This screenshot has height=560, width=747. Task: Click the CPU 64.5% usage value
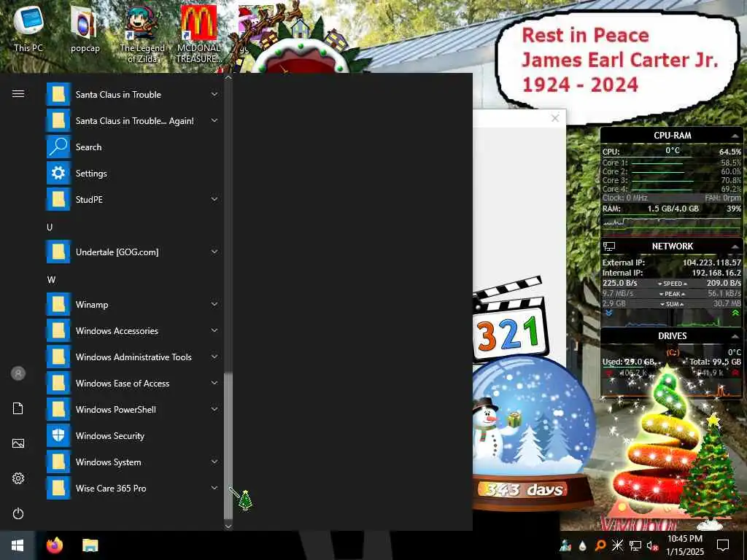[x=729, y=152]
